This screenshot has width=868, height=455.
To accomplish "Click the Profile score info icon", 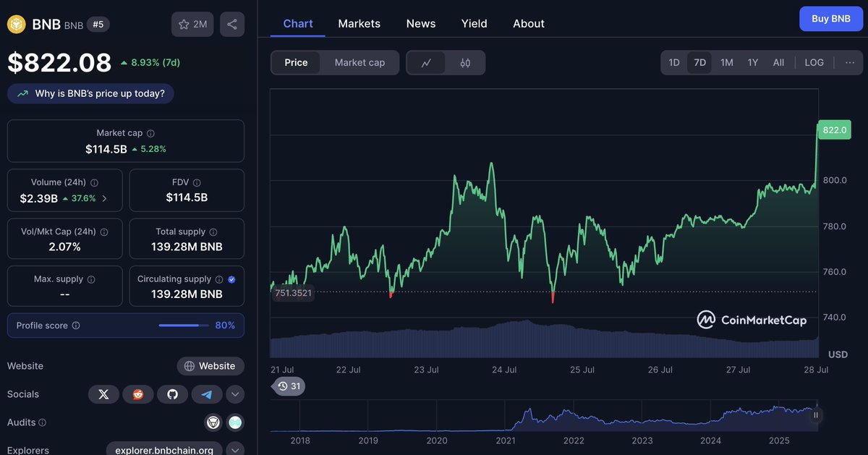I will pos(76,326).
